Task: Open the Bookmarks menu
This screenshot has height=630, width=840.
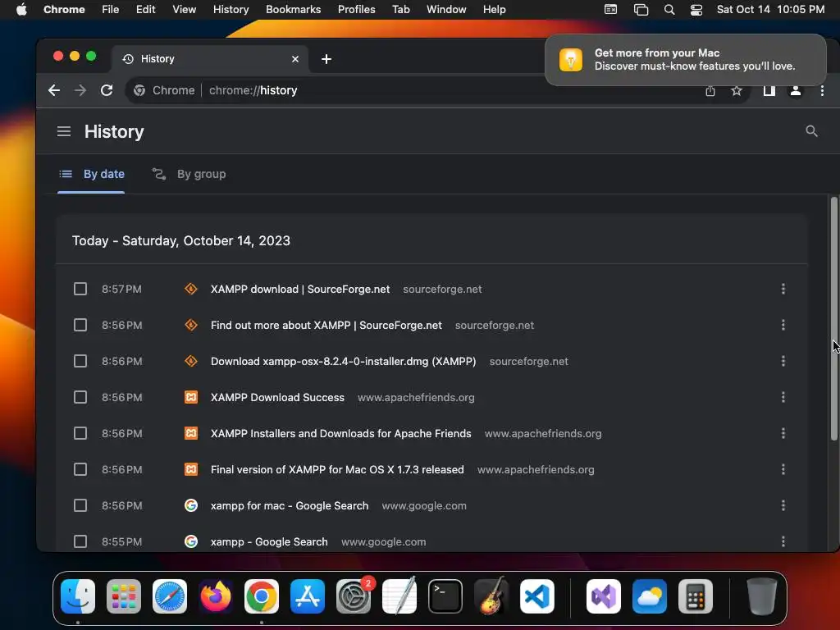Action: point(293,10)
